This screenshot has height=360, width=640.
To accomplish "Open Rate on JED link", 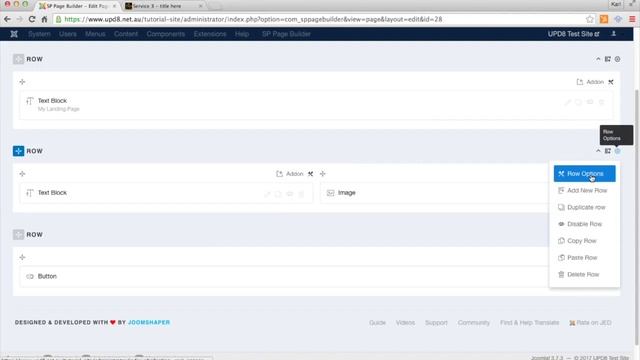I will pos(590,322).
